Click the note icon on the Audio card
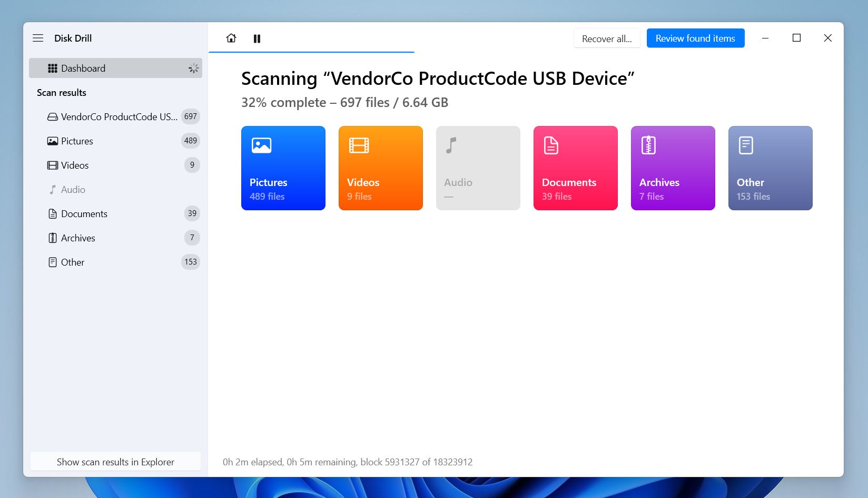This screenshot has width=868, height=498. point(451,145)
